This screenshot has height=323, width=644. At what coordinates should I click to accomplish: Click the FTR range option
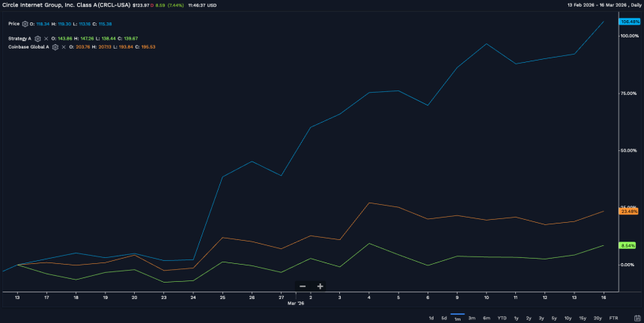point(614,318)
